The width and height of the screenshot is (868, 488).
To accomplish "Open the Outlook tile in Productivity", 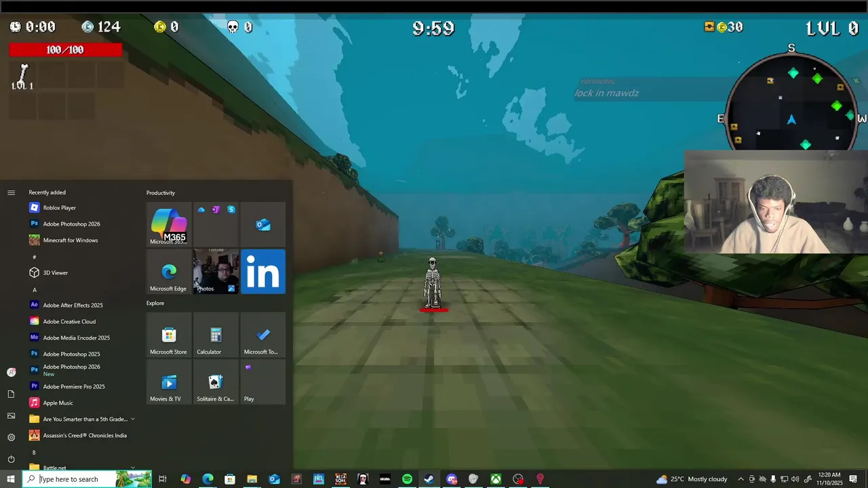I will coord(263,224).
